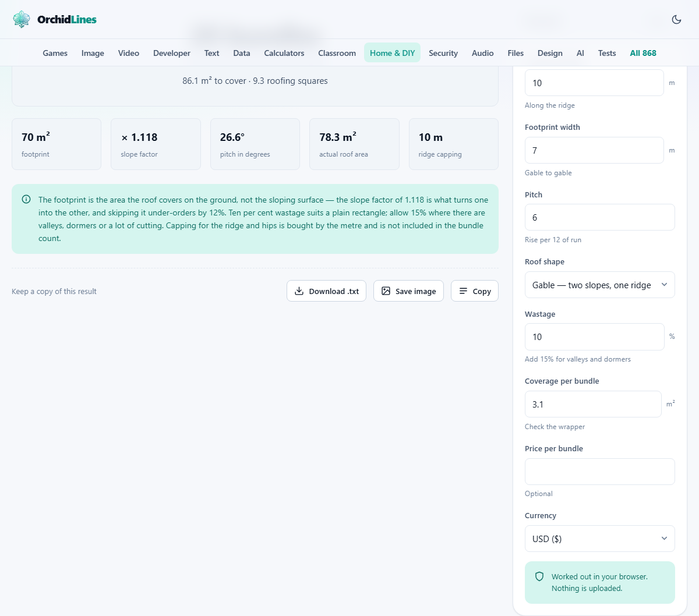699x616 pixels.
Task: Open the Design category
Action: (x=550, y=53)
